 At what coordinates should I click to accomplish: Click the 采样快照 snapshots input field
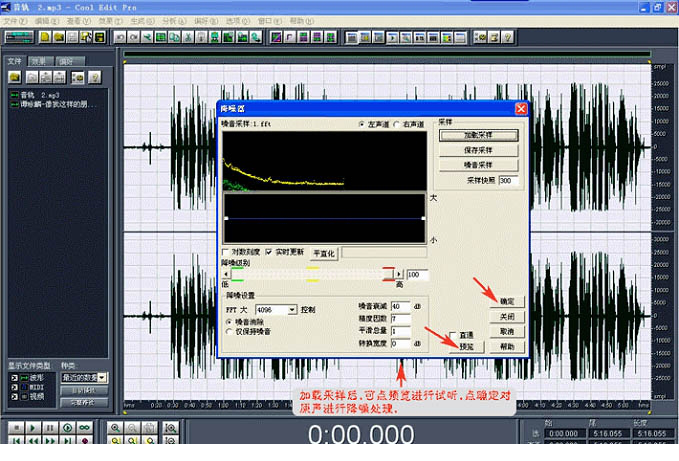508,181
